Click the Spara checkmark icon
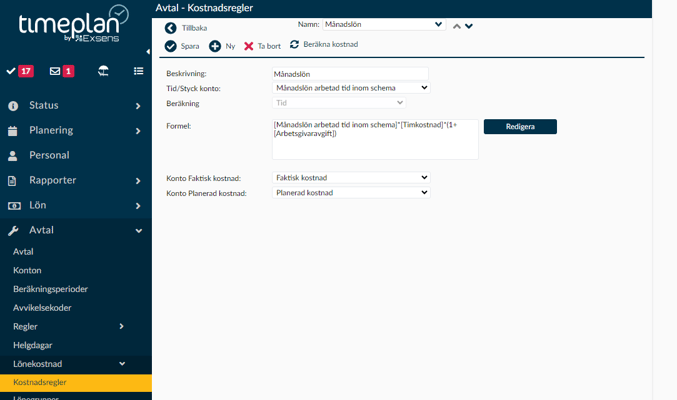 pyautogui.click(x=171, y=46)
